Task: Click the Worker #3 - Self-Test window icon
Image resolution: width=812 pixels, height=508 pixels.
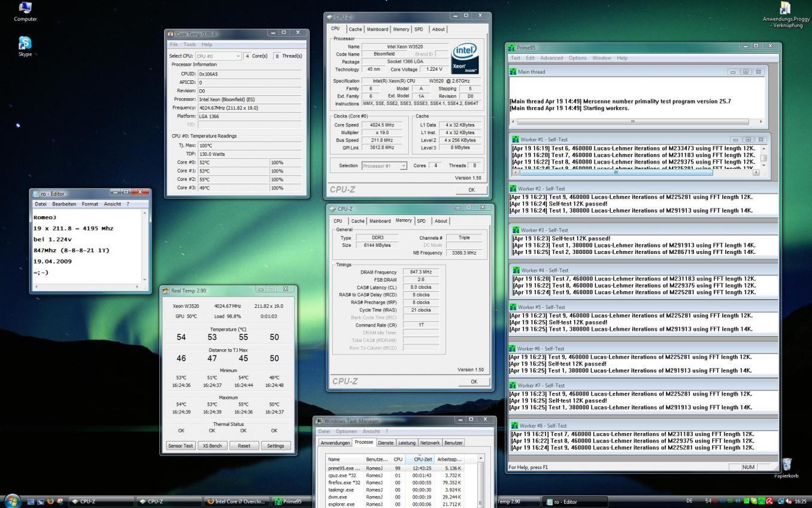Action: 516,229
